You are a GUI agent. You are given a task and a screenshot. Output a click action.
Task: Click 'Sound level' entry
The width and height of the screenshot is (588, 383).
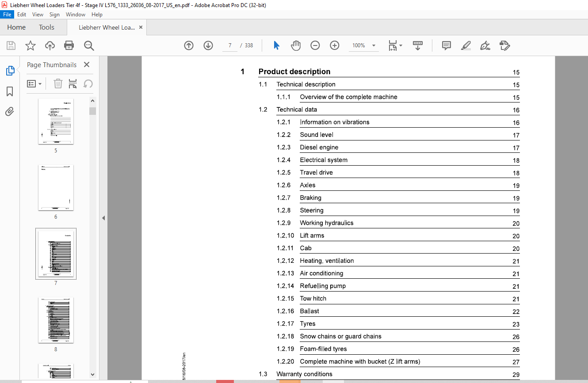[x=317, y=135]
